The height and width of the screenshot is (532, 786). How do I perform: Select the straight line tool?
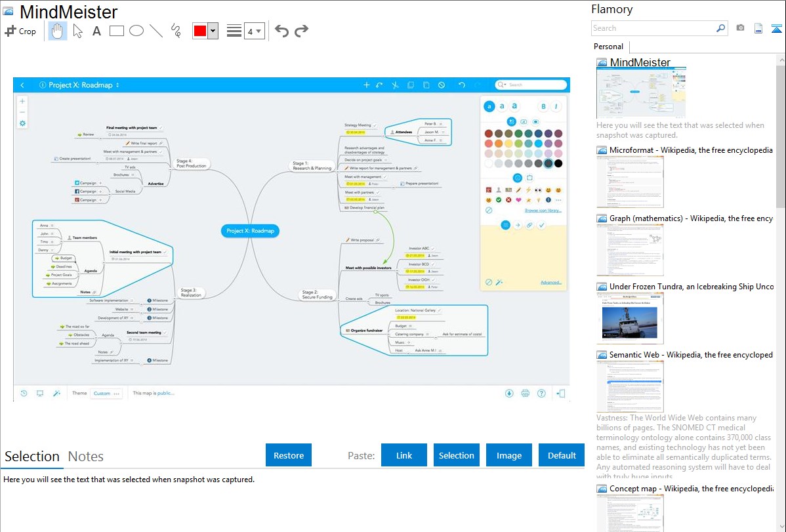[x=155, y=31]
